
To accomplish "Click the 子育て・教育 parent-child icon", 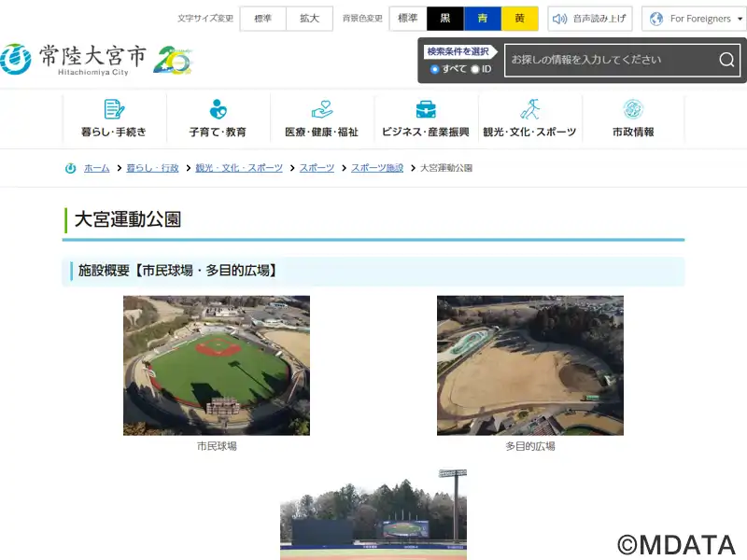I will pyautogui.click(x=218, y=109).
